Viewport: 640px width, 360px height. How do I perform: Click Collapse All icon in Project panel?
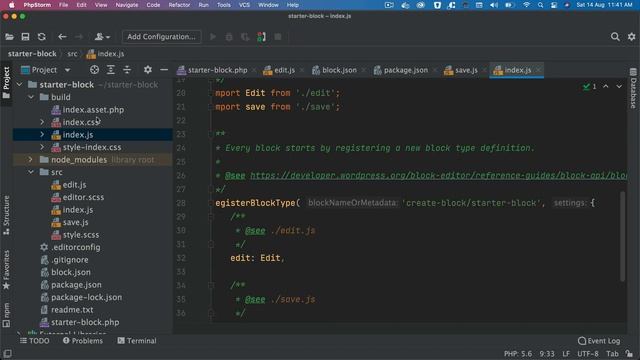click(x=127, y=70)
